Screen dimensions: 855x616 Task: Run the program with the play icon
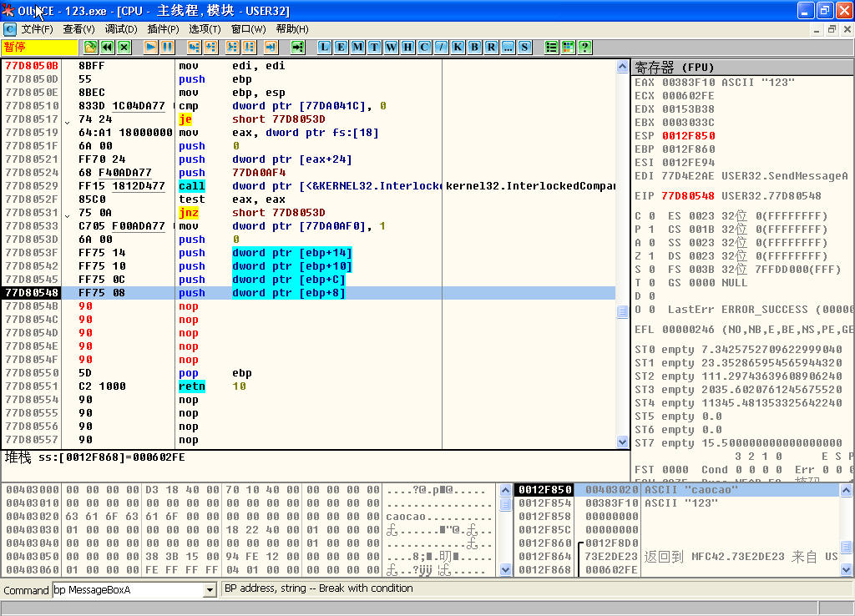pos(151,47)
